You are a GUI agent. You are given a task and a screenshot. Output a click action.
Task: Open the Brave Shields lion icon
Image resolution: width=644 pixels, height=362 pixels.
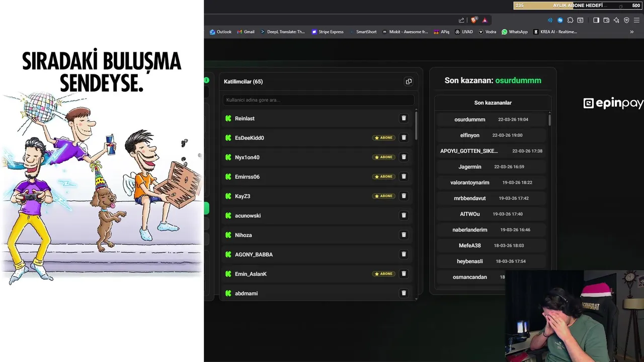(x=474, y=20)
